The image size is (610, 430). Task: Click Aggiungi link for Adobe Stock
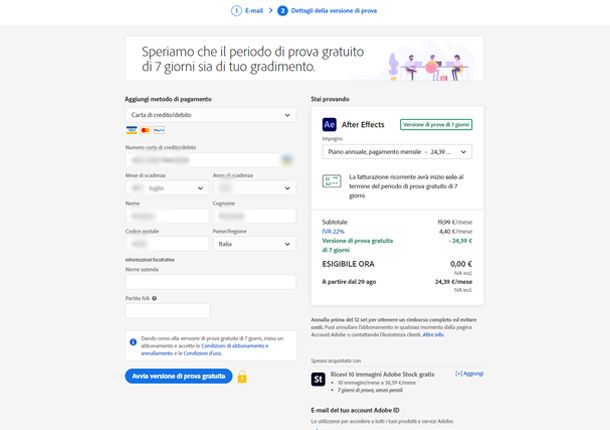(x=470, y=374)
